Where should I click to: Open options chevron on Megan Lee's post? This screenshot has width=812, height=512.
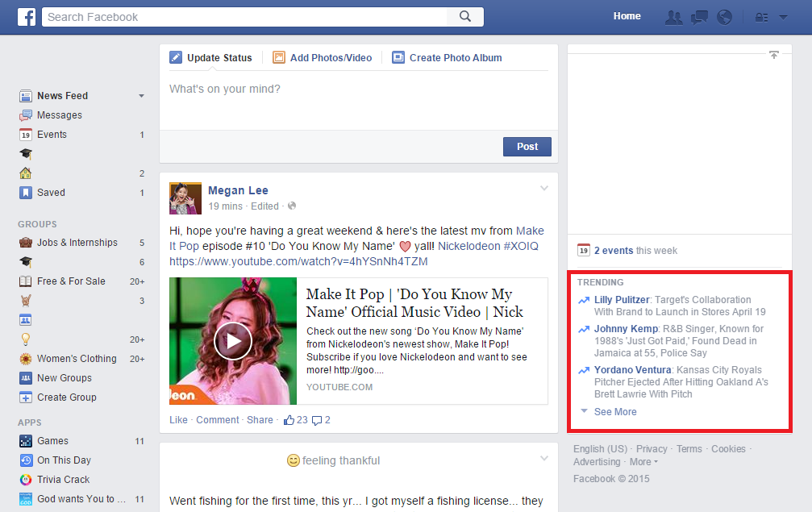coord(544,188)
